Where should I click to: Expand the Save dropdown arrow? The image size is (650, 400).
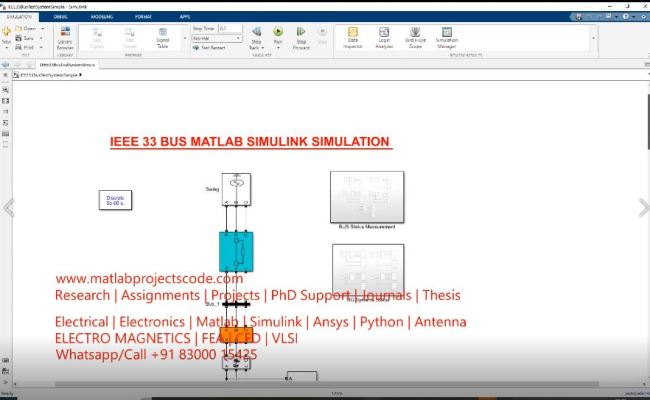tap(41, 38)
